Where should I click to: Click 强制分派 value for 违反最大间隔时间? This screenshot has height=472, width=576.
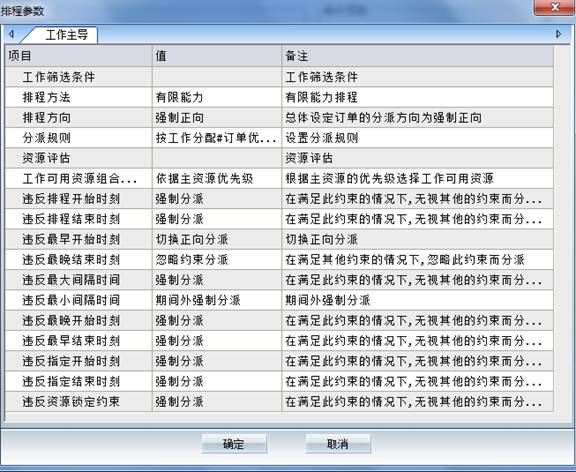pos(217,280)
